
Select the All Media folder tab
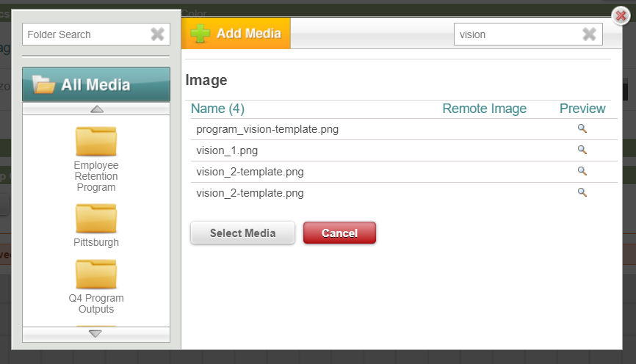(x=96, y=84)
